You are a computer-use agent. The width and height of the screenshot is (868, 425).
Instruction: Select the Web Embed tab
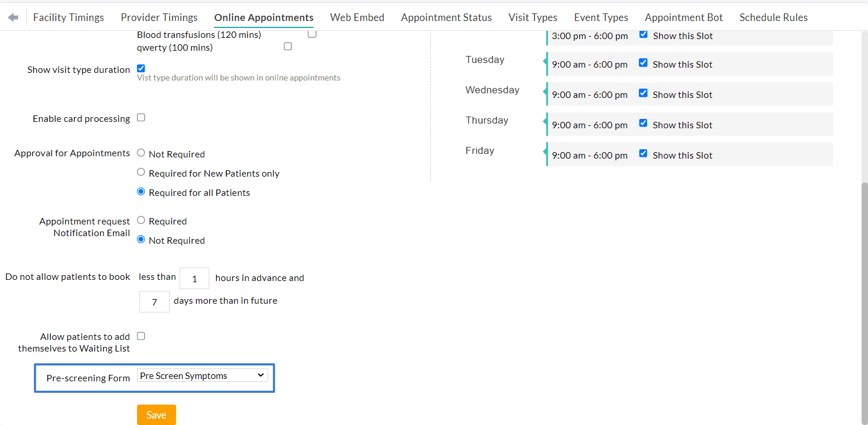point(357,17)
